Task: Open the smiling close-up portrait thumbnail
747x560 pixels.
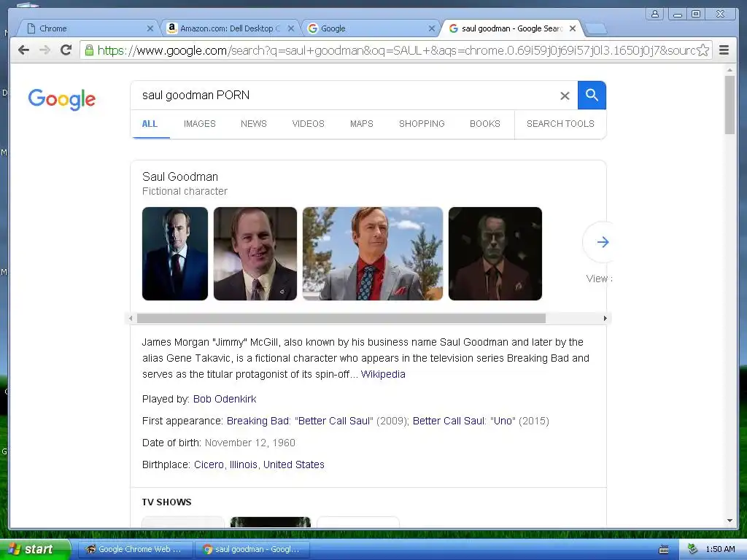Action: [x=255, y=254]
